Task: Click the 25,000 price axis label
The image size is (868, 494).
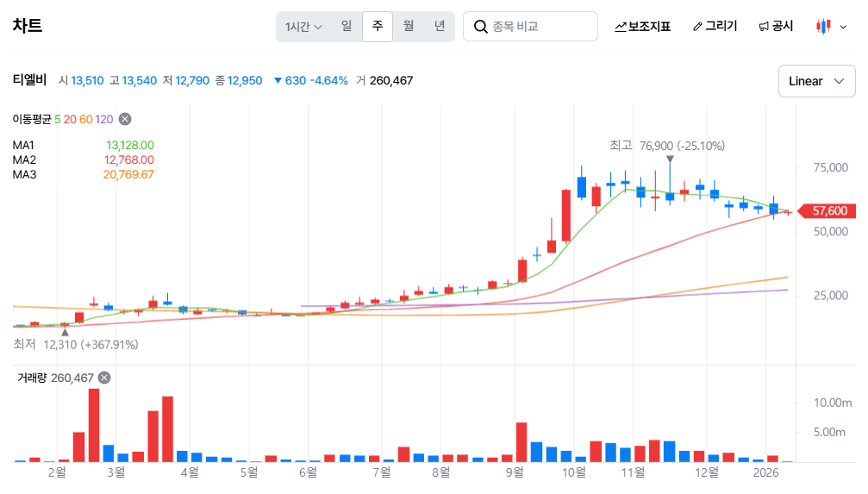Action: (x=830, y=296)
